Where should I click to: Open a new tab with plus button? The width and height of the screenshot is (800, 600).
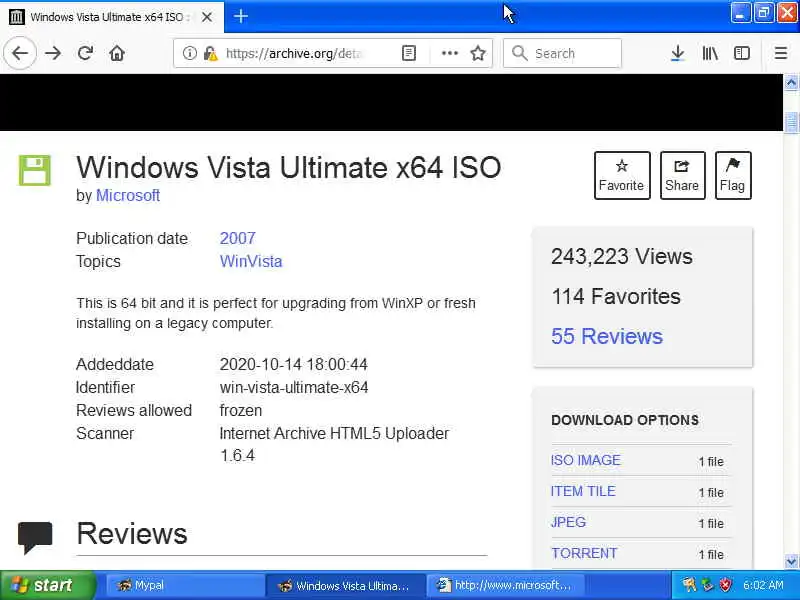241,17
